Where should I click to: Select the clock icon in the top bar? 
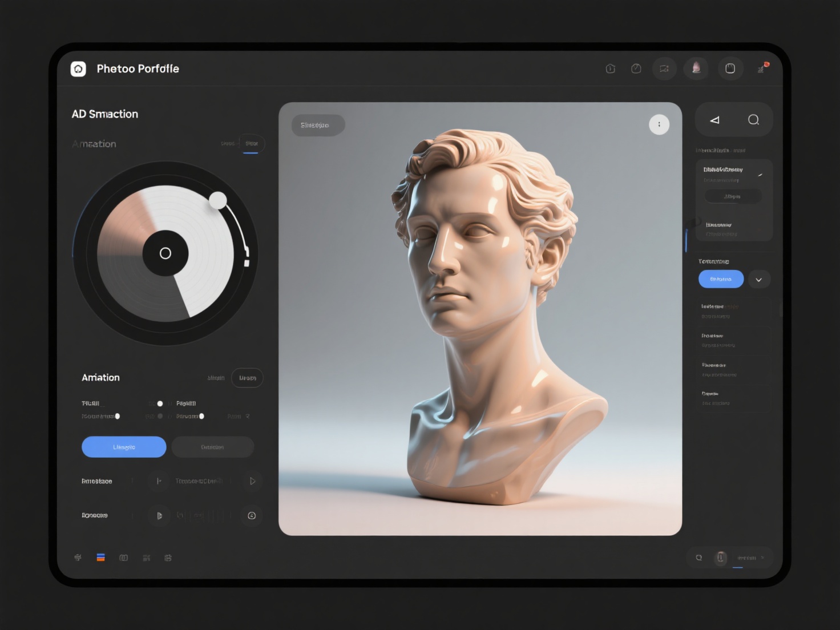[636, 68]
